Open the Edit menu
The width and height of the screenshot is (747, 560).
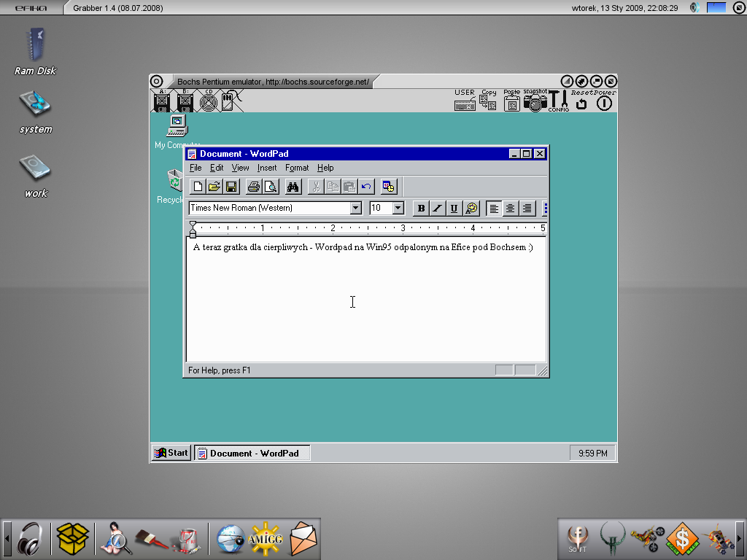216,168
